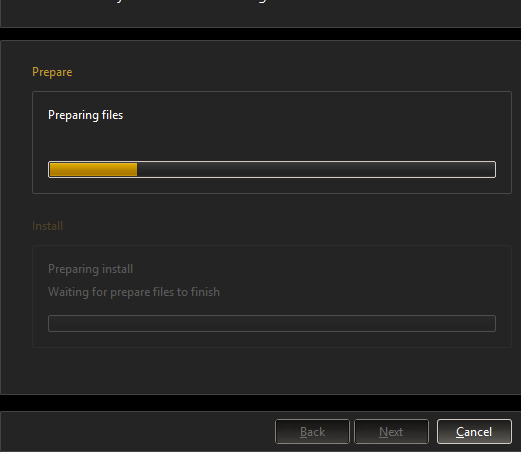Select the Install section heading
The image size is (521, 452).
[x=47, y=226]
